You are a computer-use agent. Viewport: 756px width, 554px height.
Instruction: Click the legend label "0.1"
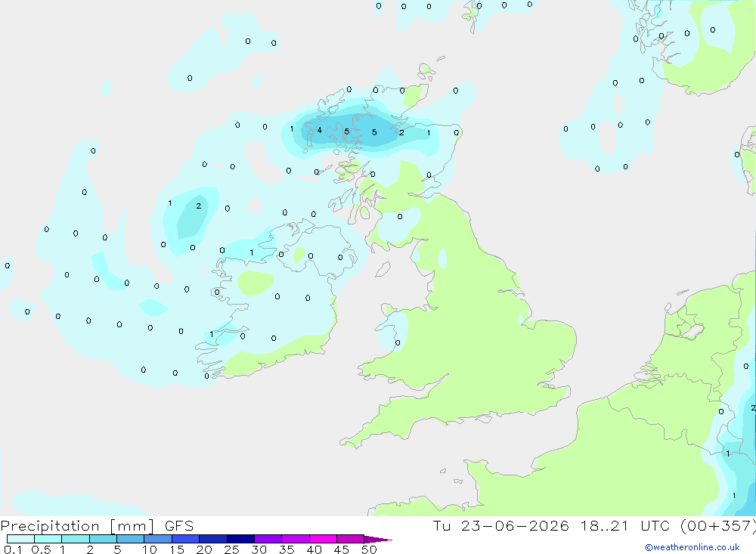tap(13, 549)
